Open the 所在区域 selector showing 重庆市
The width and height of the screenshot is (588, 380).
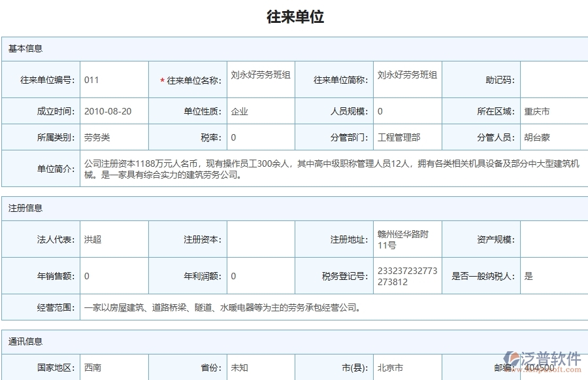tap(536, 111)
